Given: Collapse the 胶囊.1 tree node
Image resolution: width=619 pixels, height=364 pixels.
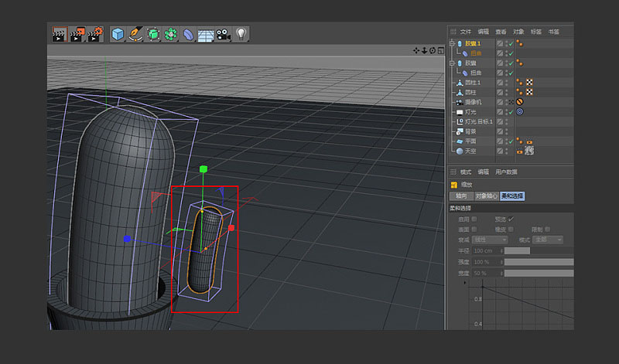Looking at the screenshot, I should pos(452,44).
